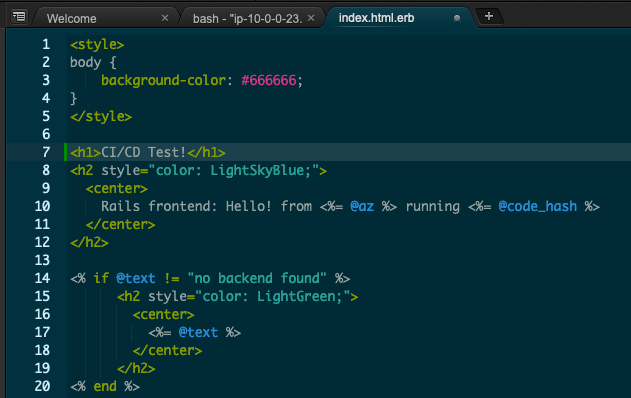
Task: Click the </center> tag on line 11
Action: click(x=120, y=224)
